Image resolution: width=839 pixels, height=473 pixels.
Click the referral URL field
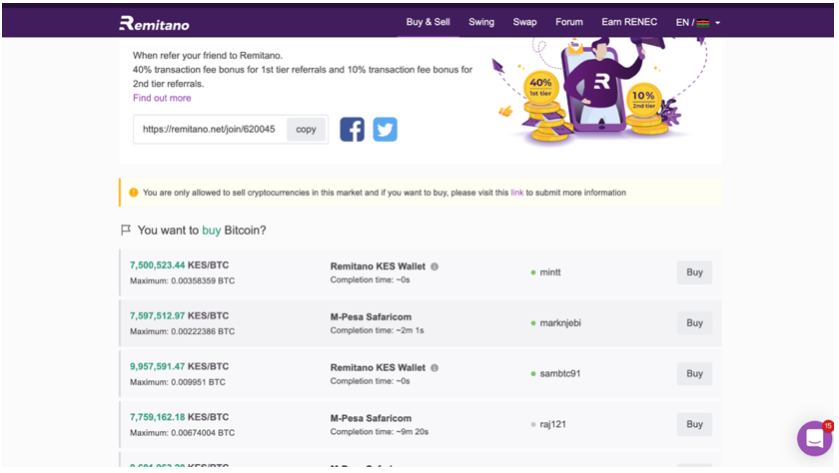pos(209,129)
